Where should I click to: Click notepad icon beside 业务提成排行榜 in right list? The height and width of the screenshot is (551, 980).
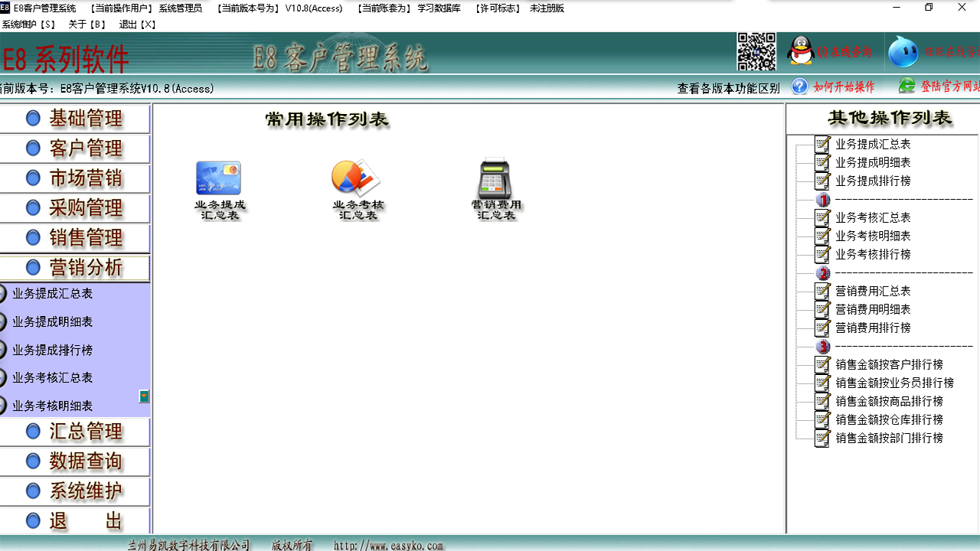[x=822, y=181]
